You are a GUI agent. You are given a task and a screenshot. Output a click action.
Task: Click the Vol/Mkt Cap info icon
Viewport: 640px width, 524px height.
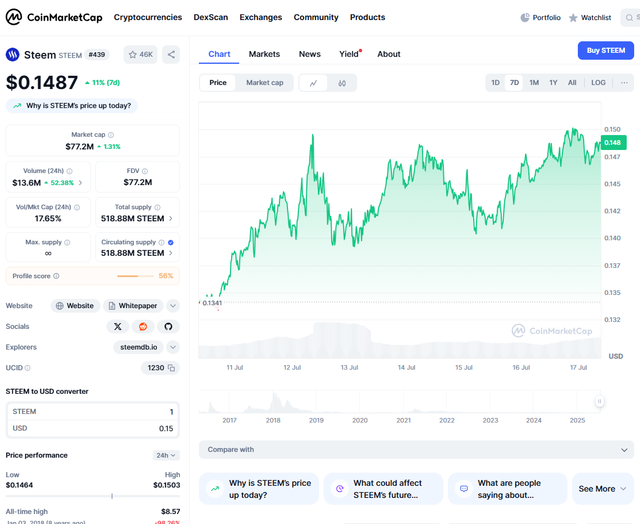[77, 207]
